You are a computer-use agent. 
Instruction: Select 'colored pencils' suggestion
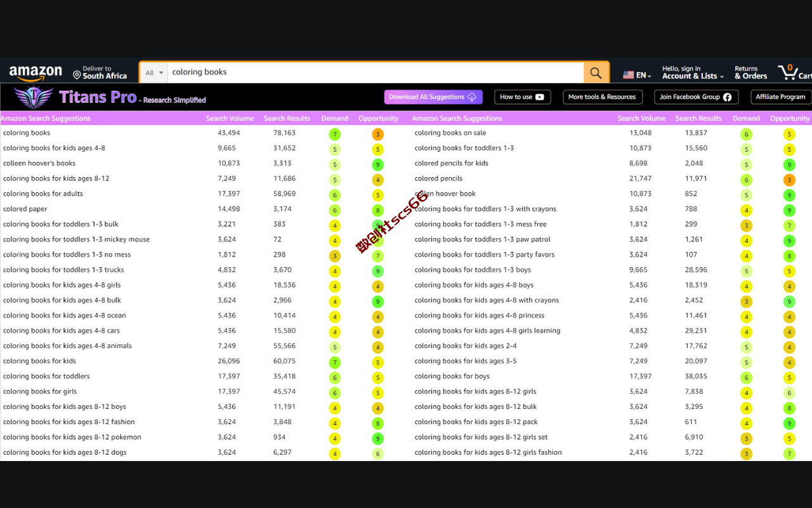[x=438, y=178]
